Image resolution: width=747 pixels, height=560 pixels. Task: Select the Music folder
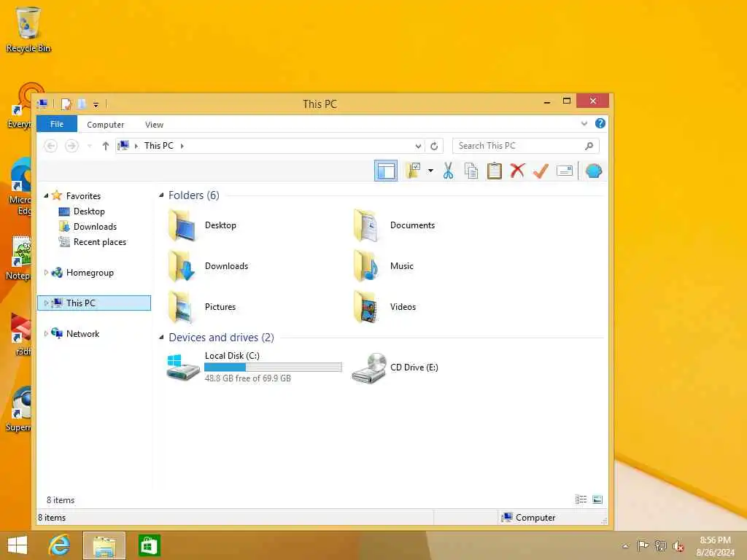point(384,266)
